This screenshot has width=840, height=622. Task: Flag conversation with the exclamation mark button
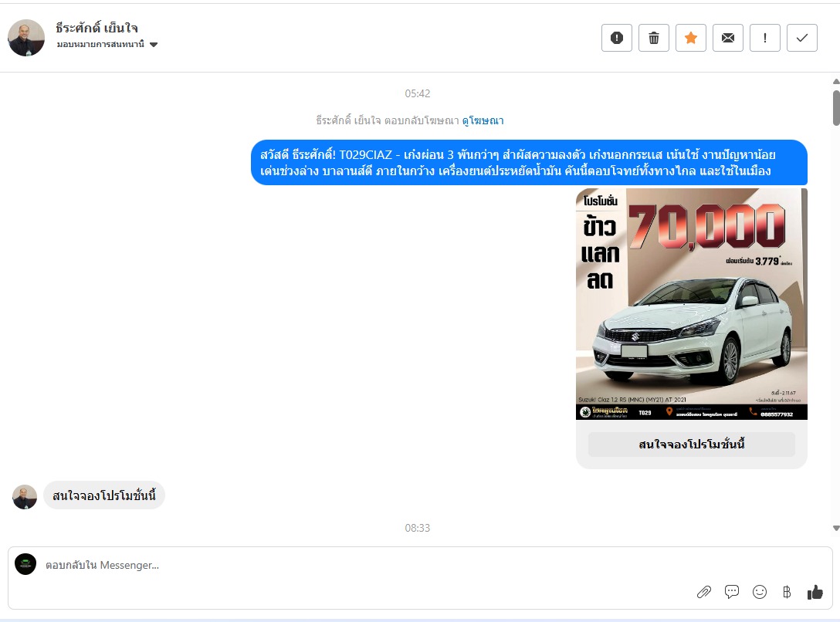pos(764,38)
